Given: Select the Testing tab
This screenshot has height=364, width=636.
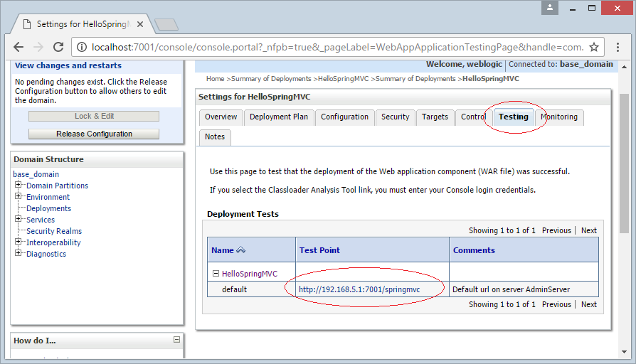Looking at the screenshot, I should [x=514, y=117].
